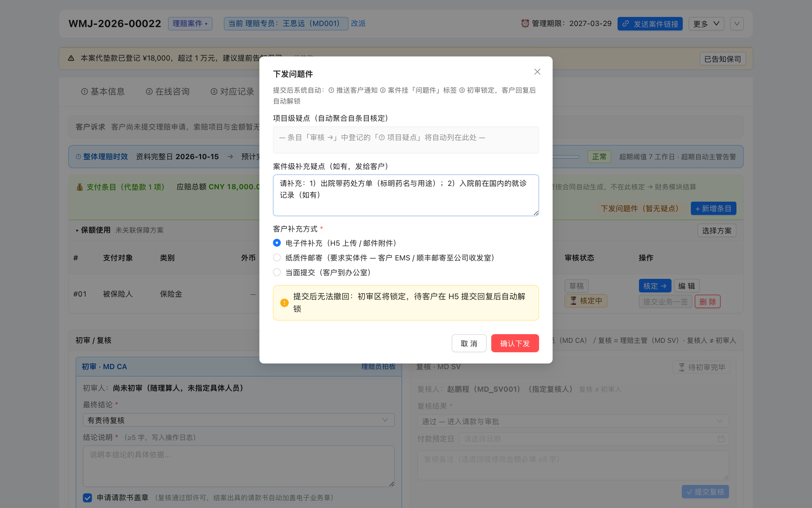Click + 新增条目 button
The image size is (812, 508).
pyautogui.click(x=713, y=208)
